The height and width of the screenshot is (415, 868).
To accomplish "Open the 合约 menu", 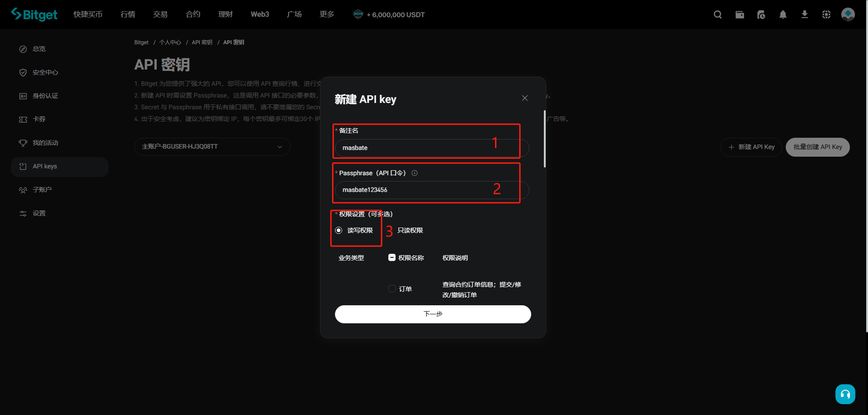I will 193,14.
